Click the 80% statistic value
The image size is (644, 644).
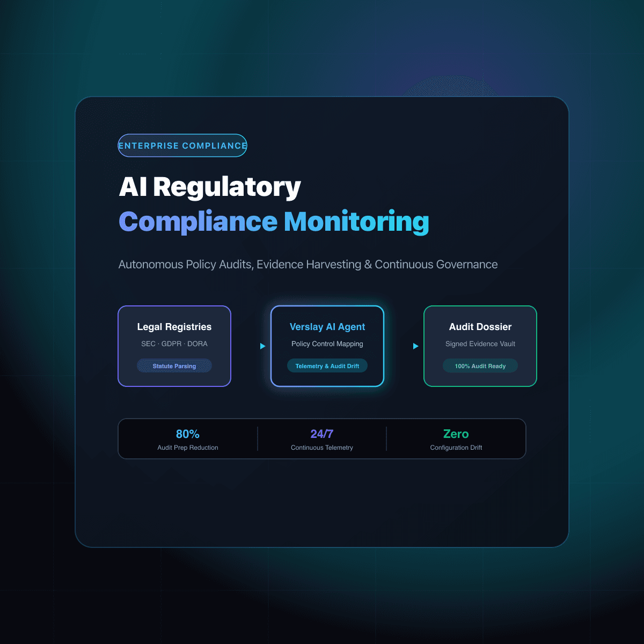coord(188,434)
